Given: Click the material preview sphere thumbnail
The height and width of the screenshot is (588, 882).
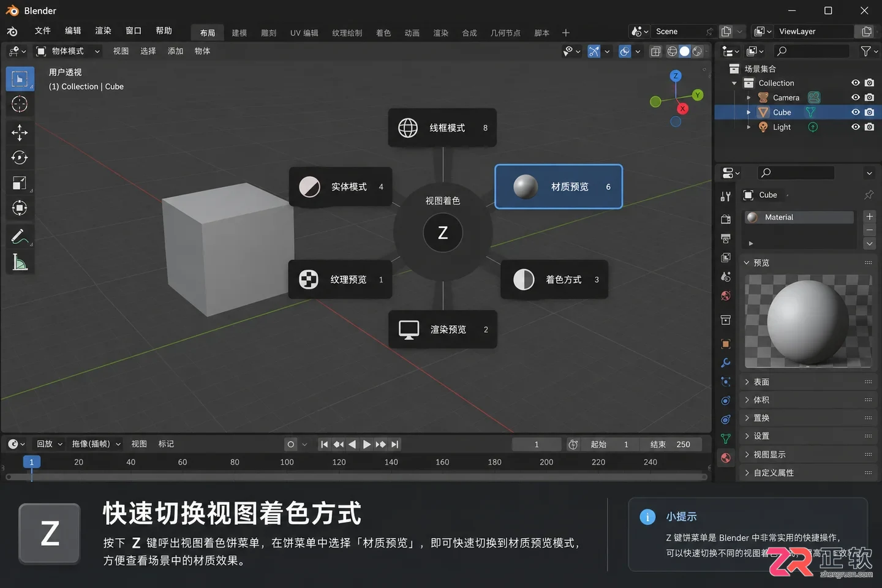Looking at the screenshot, I should [807, 322].
